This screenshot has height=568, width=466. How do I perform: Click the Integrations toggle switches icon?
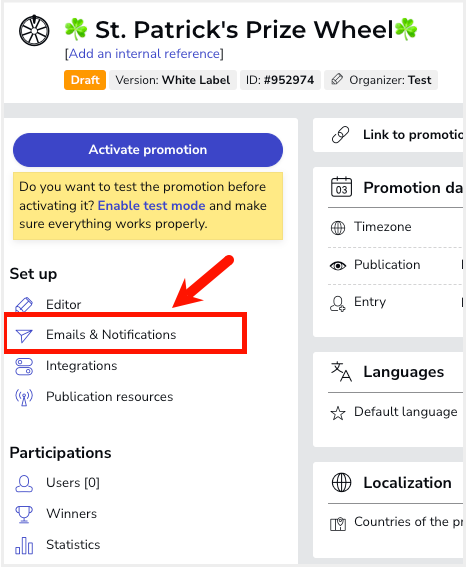pos(24,366)
